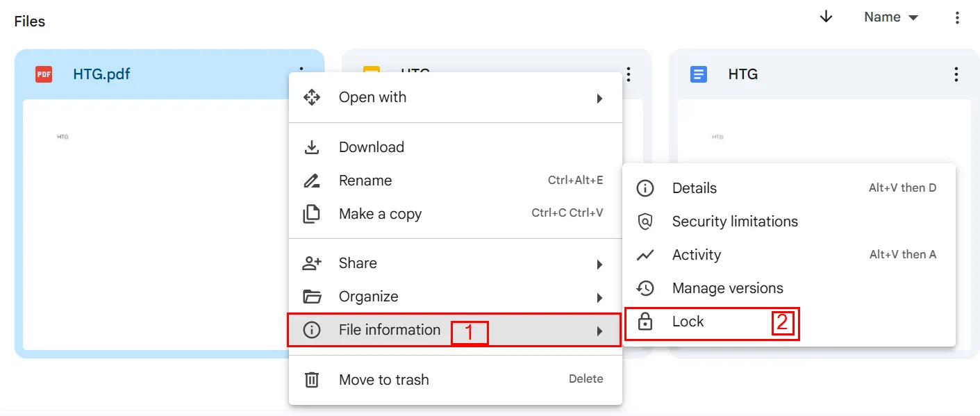Open the three-dot menu on the HTG Docs file
Image resolution: width=980 pixels, height=416 pixels.
click(x=956, y=74)
